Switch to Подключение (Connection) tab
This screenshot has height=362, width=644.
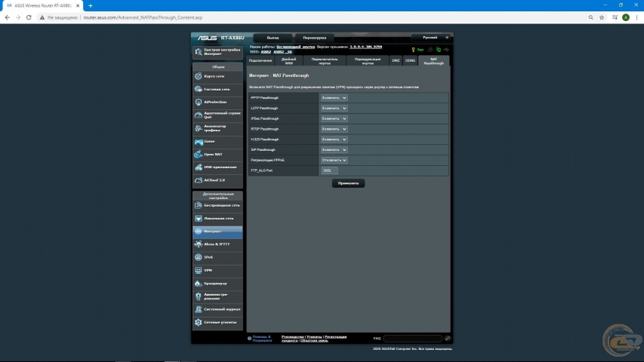pyautogui.click(x=260, y=61)
